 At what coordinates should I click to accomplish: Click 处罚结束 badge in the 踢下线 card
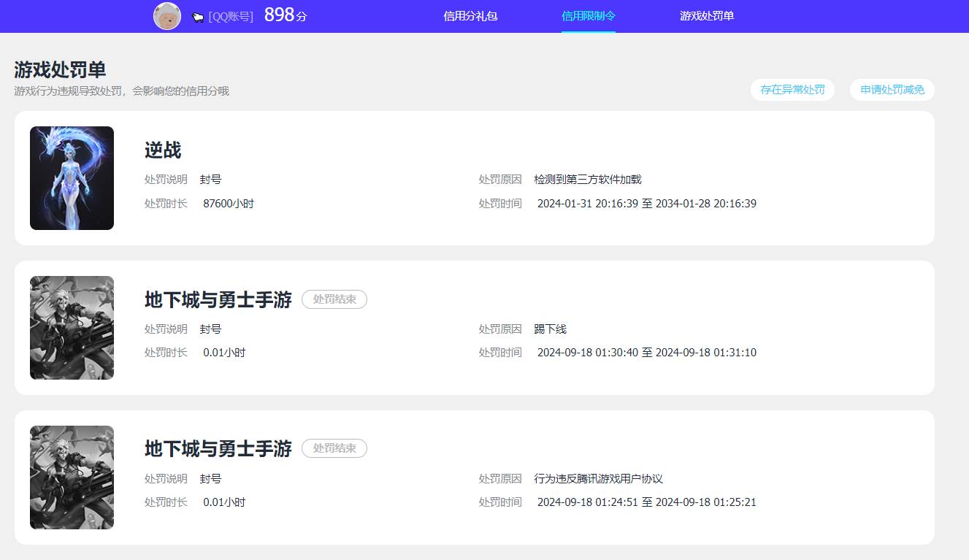(334, 299)
